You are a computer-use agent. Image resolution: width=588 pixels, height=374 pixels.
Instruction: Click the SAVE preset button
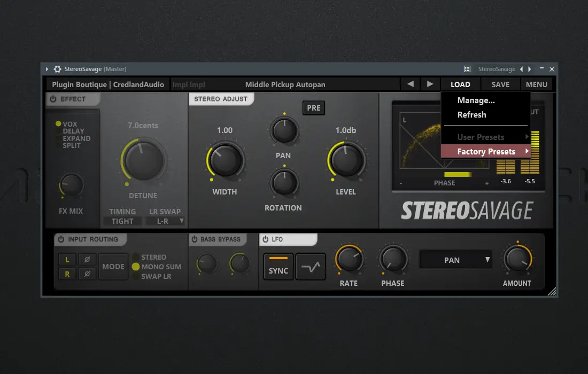(500, 84)
